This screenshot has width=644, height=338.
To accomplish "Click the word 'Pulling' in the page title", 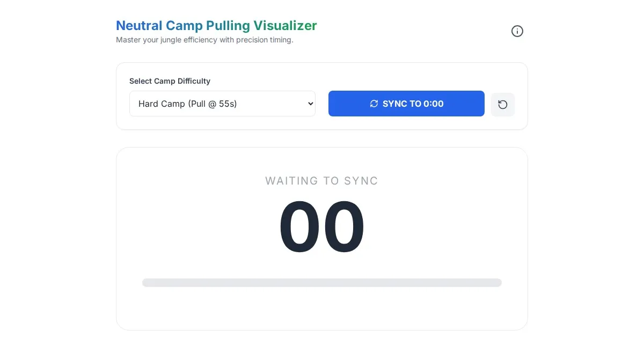I will pos(228,25).
